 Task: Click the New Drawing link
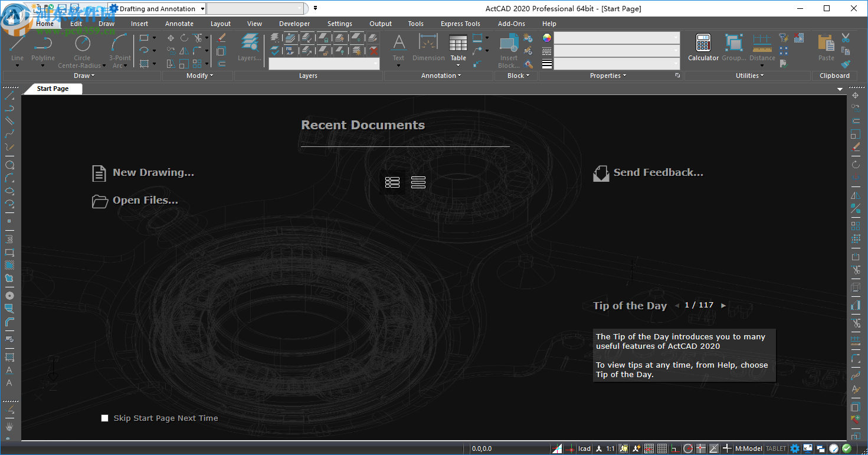153,173
